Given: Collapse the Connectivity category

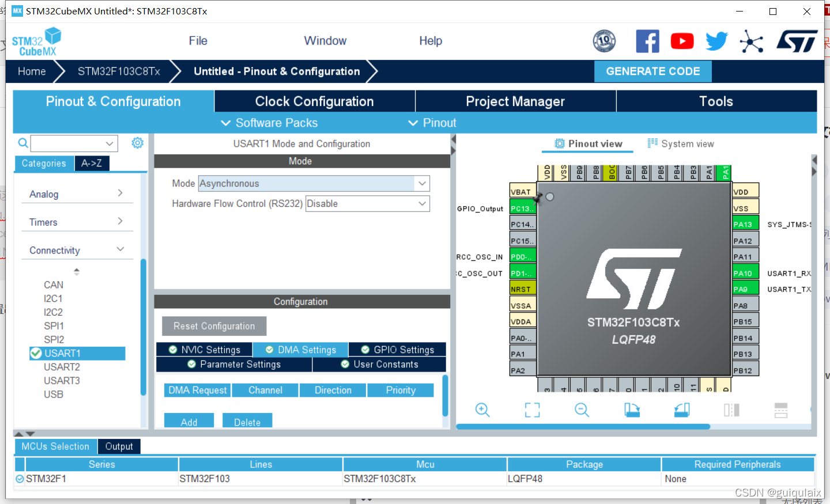Looking at the screenshot, I should pos(77,250).
